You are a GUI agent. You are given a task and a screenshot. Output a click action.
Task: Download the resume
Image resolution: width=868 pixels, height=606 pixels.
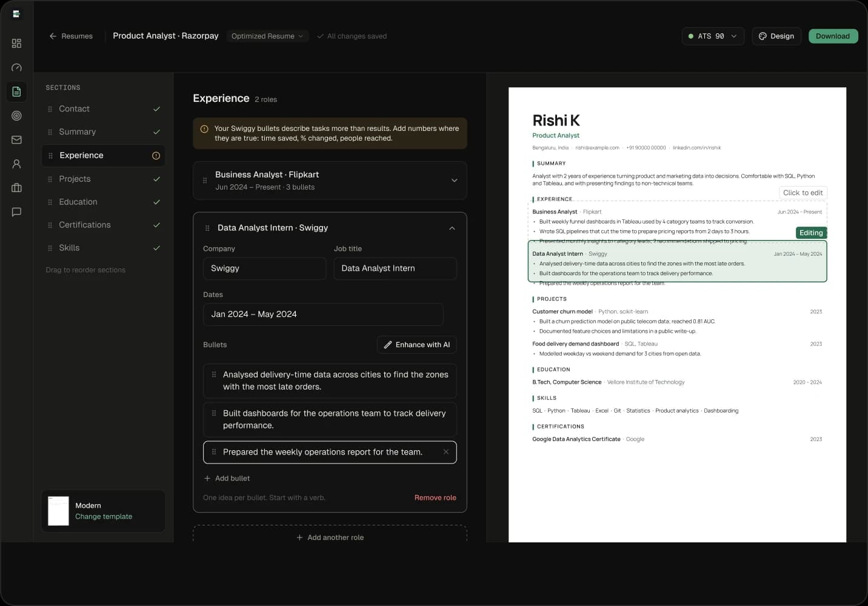click(x=833, y=36)
